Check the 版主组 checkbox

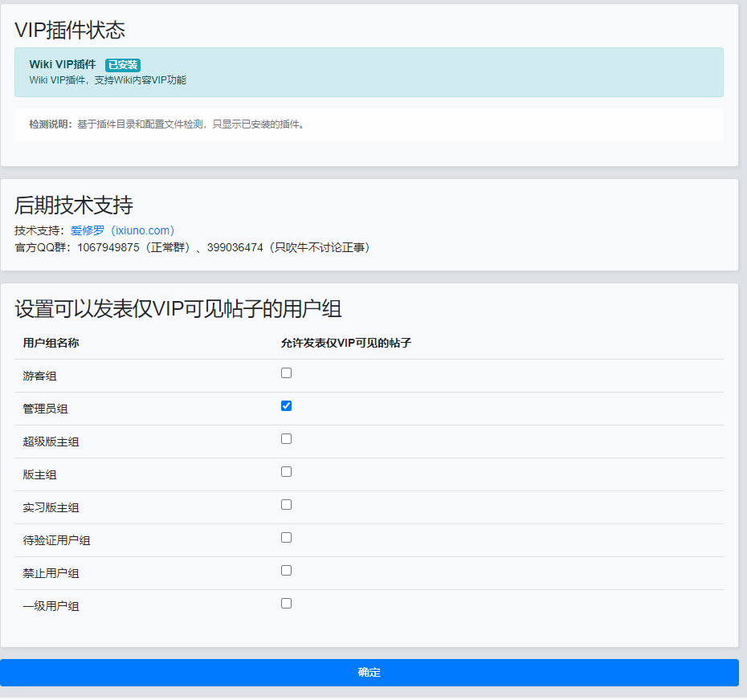click(286, 472)
